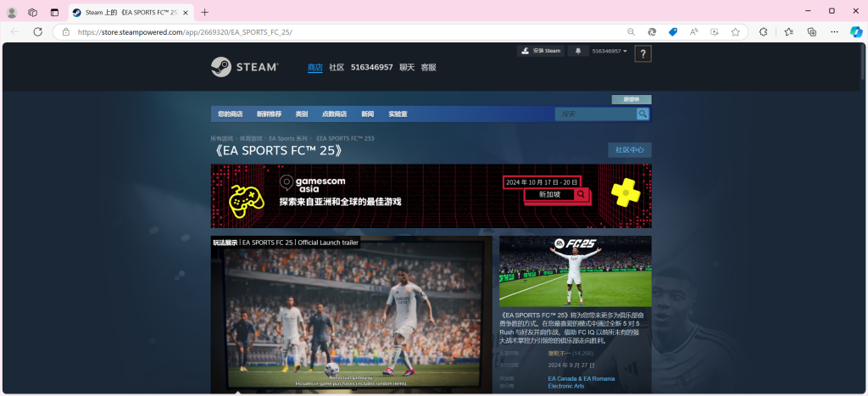Open the 类别 categories tab

(x=302, y=114)
